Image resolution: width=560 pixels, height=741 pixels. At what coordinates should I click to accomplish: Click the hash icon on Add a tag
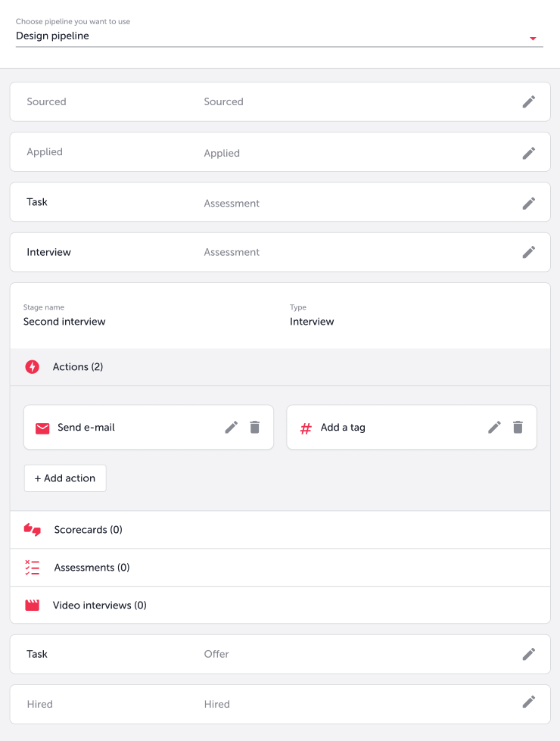pos(306,427)
